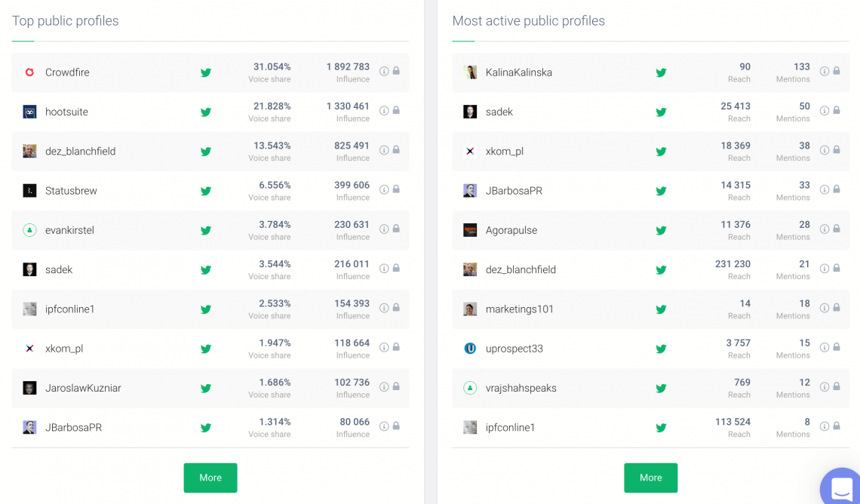Click lock icon next to dez_blanchfield influence
860x504 pixels.
pos(396,149)
